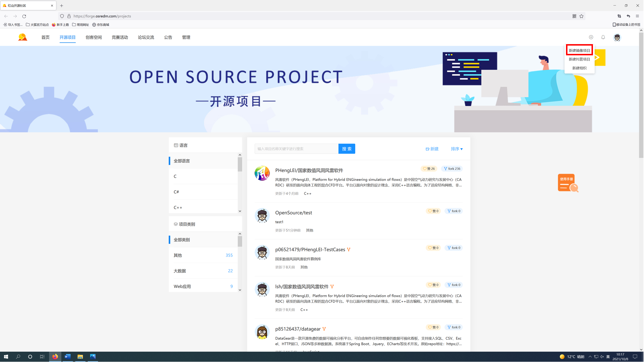Open the notifications bell icon

point(603,37)
